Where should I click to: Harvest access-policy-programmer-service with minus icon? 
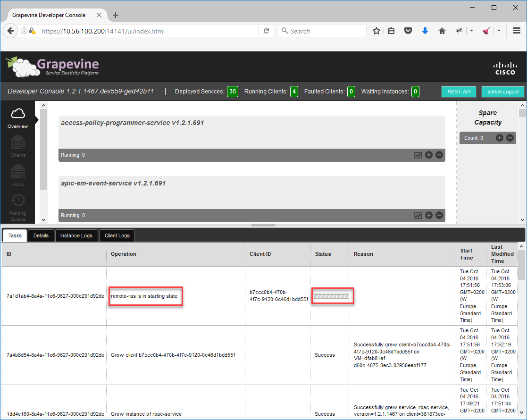pyautogui.click(x=439, y=155)
